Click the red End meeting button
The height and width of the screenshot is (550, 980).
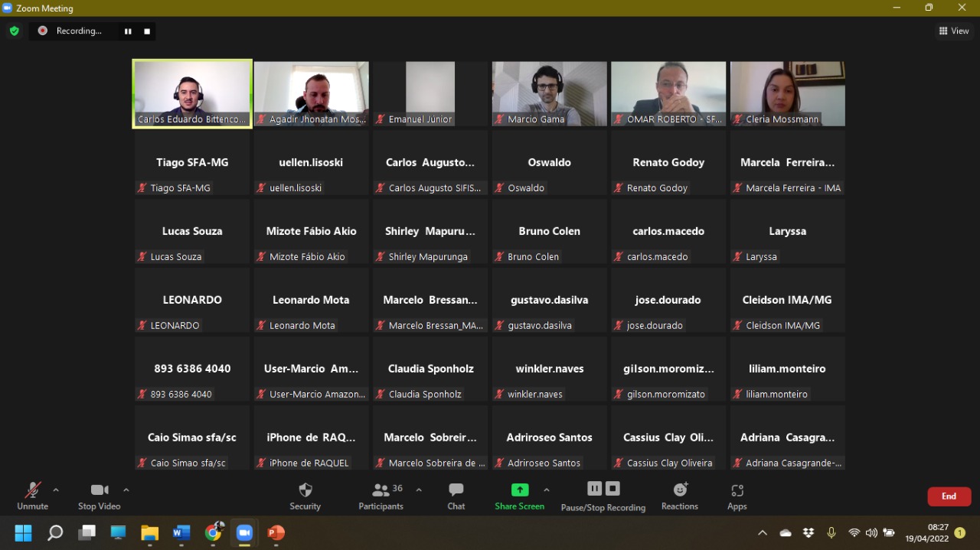click(x=949, y=496)
